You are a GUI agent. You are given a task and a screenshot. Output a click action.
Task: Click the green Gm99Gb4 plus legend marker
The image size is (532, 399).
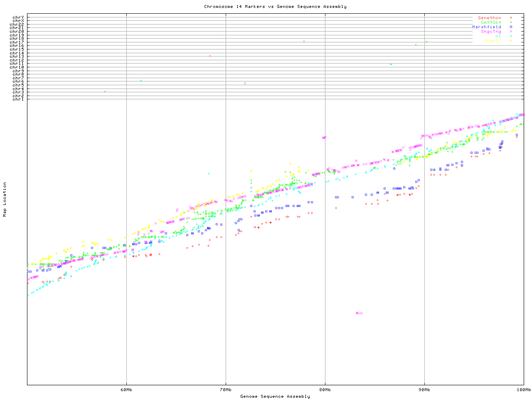coord(511,22)
